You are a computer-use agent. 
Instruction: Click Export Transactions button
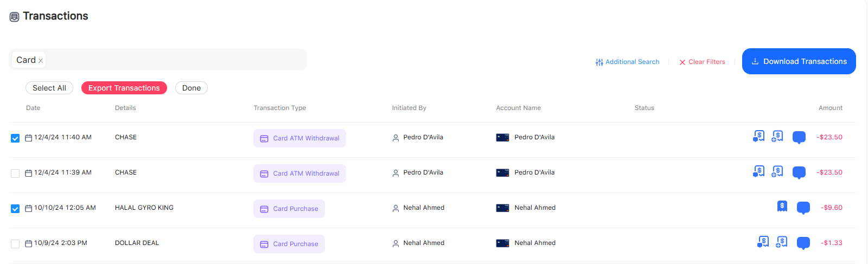(x=124, y=88)
